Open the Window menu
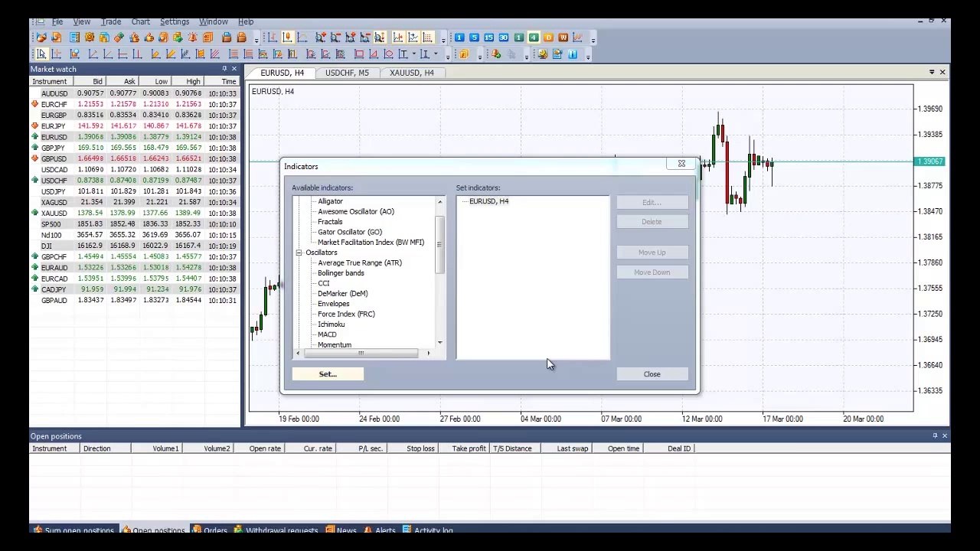Viewport: 980px width, 551px height. pos(214,21)
